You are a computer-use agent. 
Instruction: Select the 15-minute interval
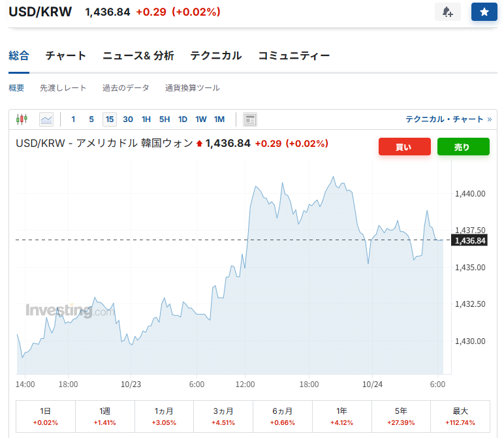coord(110,119)
